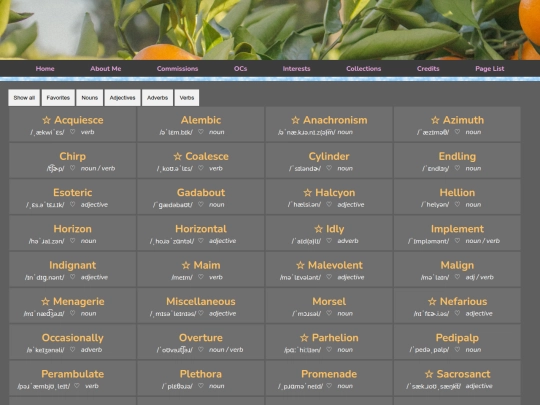Toggle the Occasionally heart icon
This screenshot has height=405, width=540.
tap(72, 349)
